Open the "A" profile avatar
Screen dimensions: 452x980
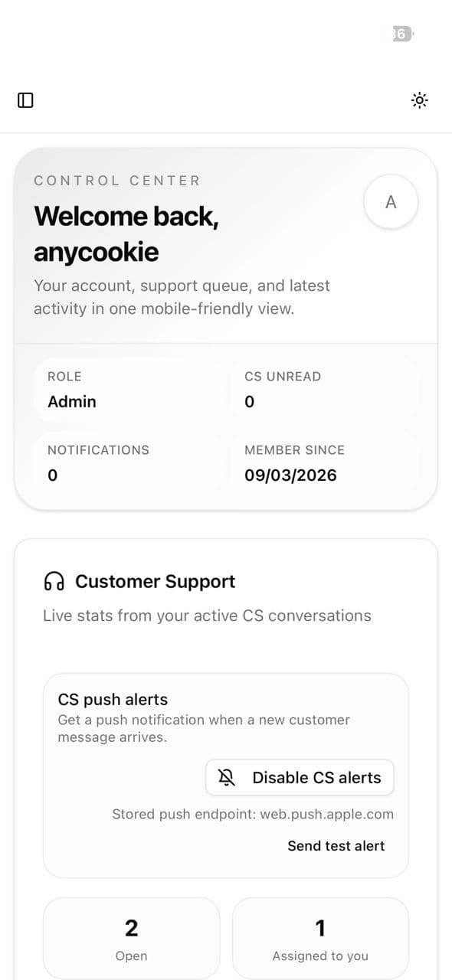point(391,201)
